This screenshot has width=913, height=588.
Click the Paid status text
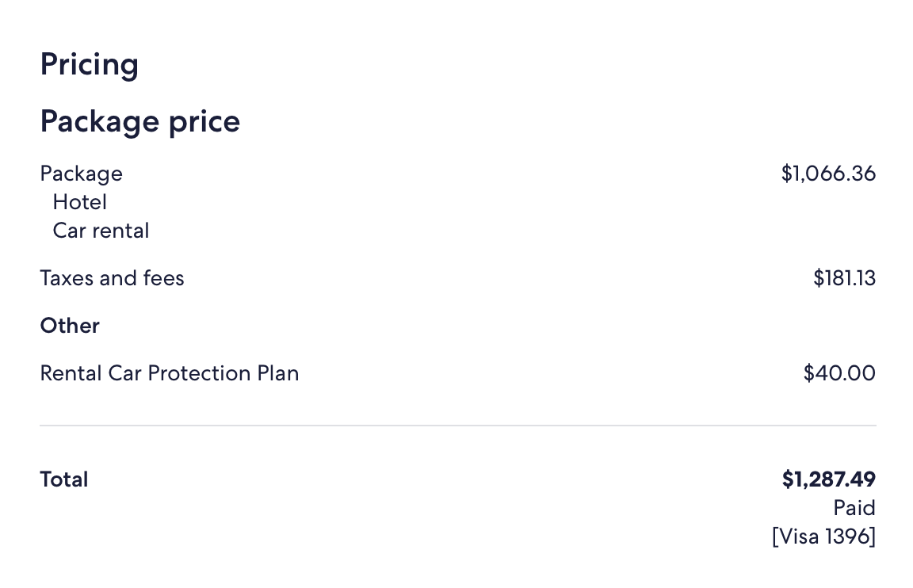pos(854,508)
